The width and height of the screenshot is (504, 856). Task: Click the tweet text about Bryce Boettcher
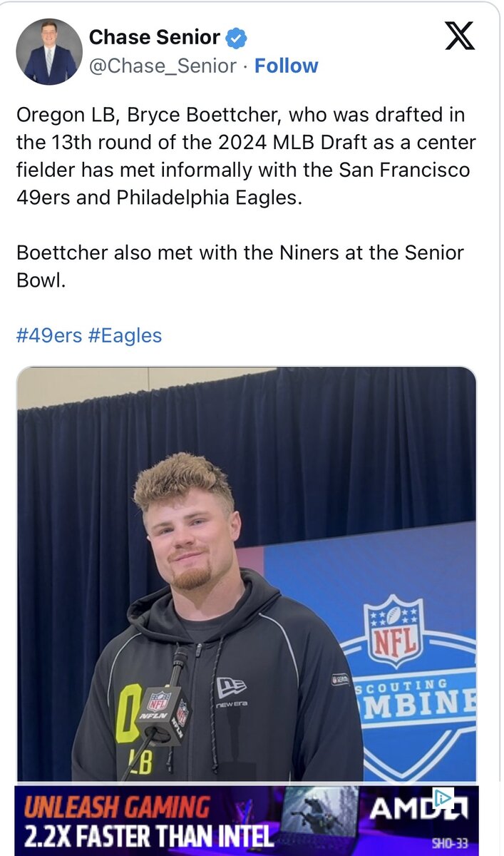(x=246, y=156)
